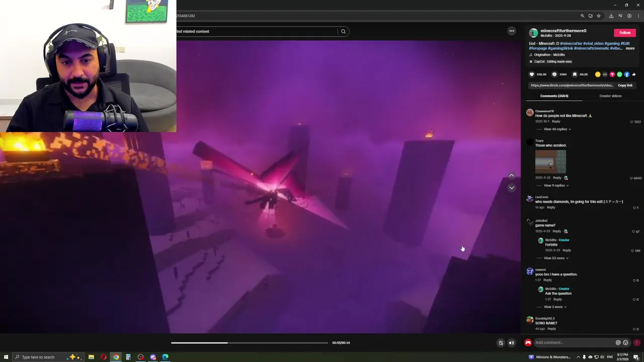This screenshot has width=644, height=362.
Task: Open the Chrome downloads icon
Action: click(x=611, y=16)
